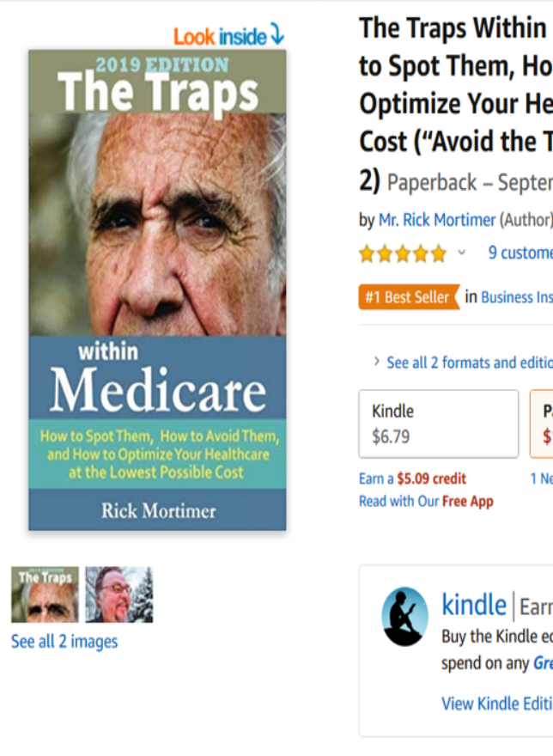
Task: Click Read with Our Free App link
Action: 426,501
